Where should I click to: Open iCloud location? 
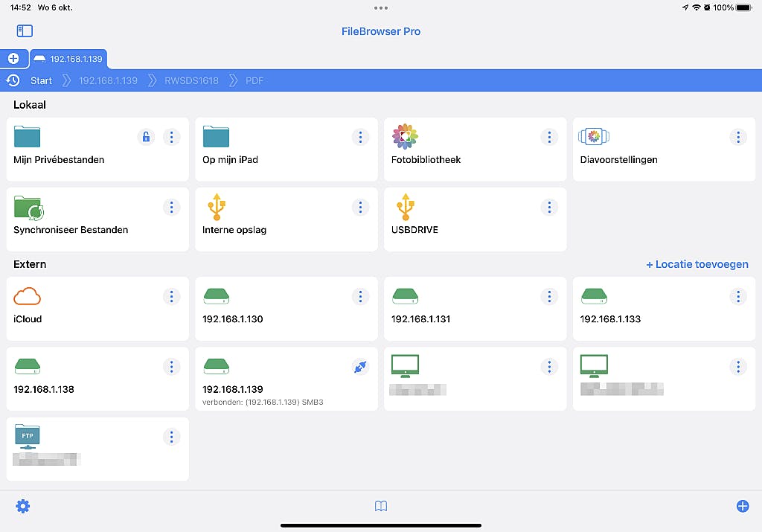point(97,309)
